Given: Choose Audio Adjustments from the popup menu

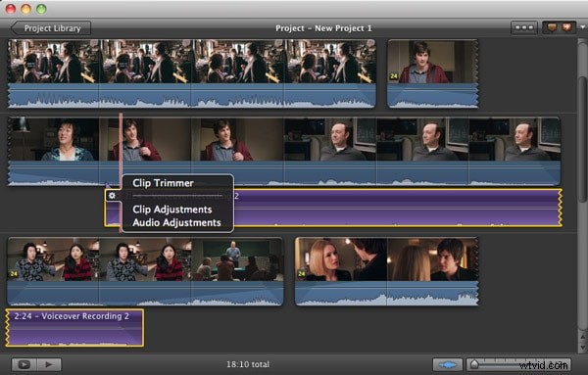Looking at the screenshot, I should [x=176, y=222].
